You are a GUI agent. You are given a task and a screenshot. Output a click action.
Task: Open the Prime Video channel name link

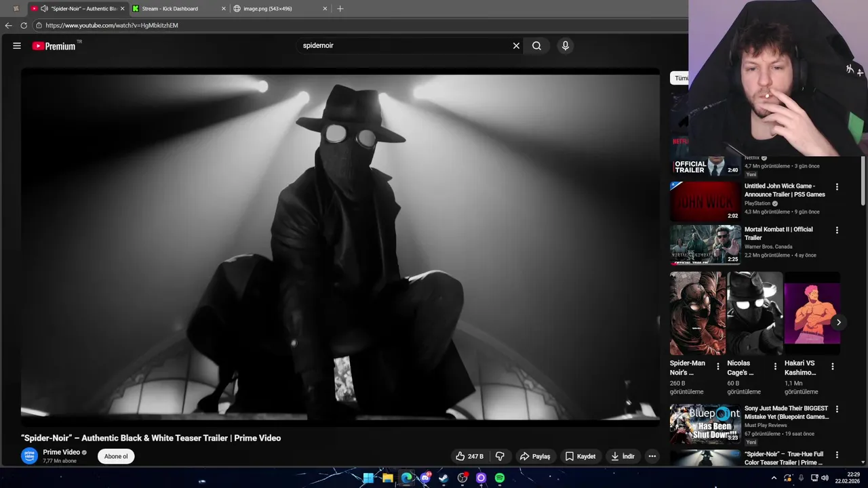pos(61,452)
